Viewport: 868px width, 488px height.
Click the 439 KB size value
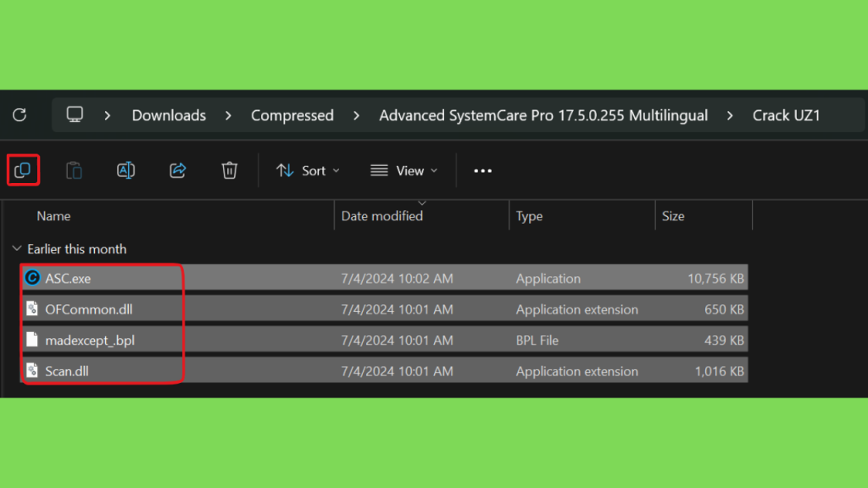724,341
